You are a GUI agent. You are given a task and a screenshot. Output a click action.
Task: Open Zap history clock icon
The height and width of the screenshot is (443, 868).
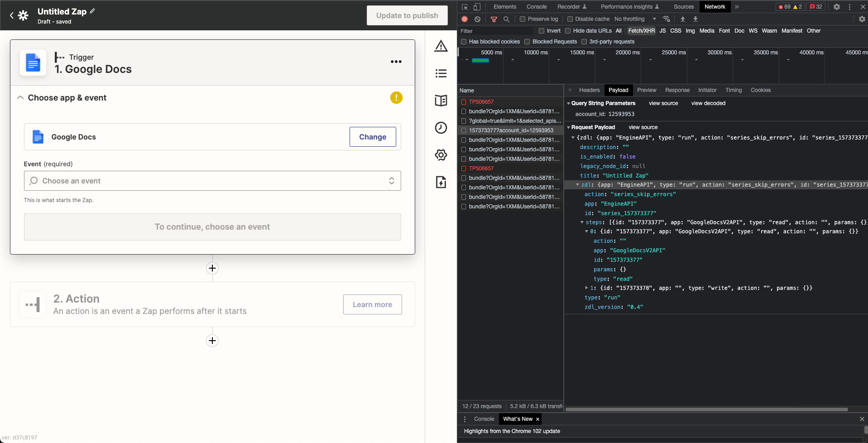tap(441, 128)
